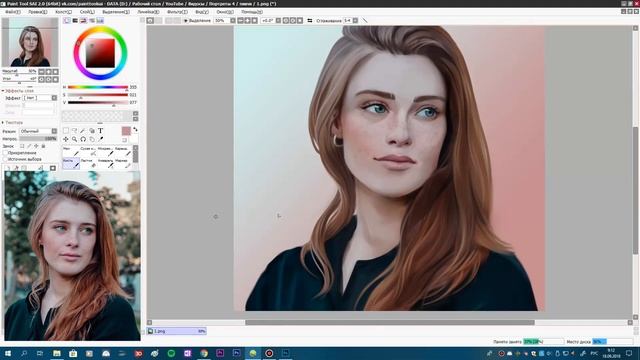Open the Canvas menu
This screenshot has height=360, width=640.
point(63,12)
